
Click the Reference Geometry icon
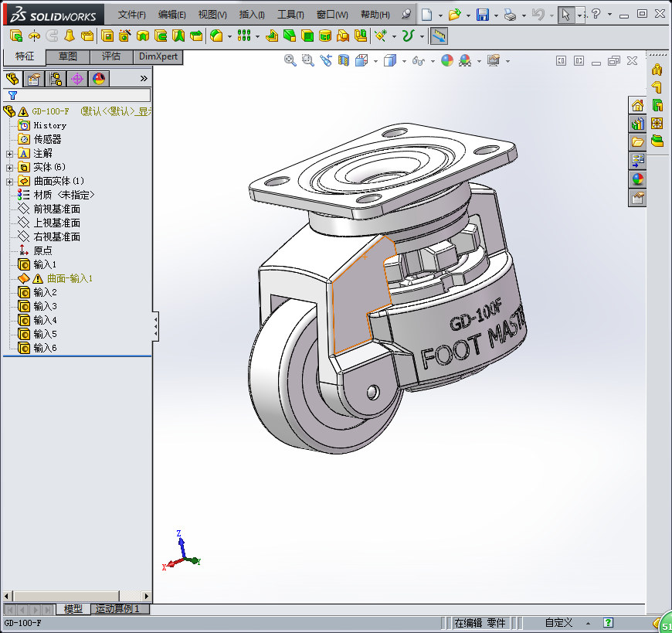click(381, 36)
